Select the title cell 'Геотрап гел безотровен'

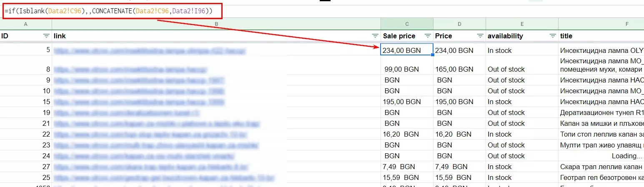tap(601, 177)
